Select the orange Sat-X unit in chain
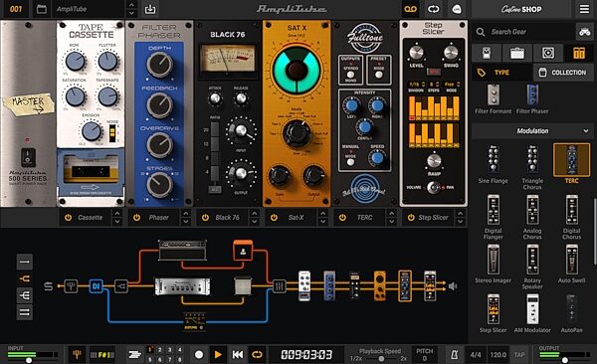597x364 pixels. tap(380, 286)
